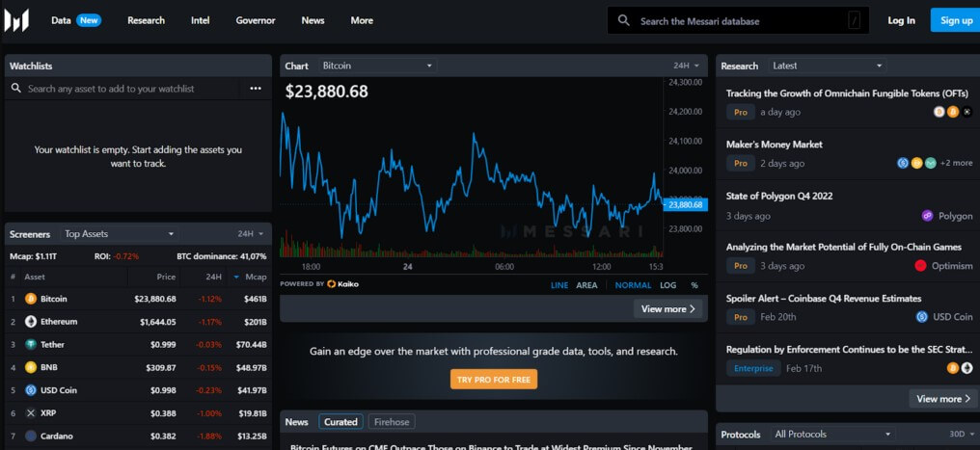Viewport: 980px width, 450px height.
Task: Set chart scale to NORMAL
Action: point(633,285)
